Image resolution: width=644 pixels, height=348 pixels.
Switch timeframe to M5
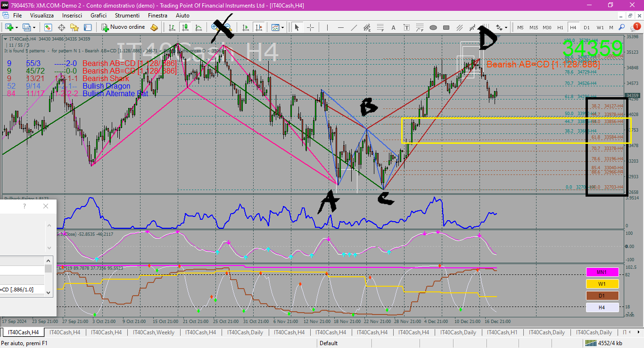(520, 27)
